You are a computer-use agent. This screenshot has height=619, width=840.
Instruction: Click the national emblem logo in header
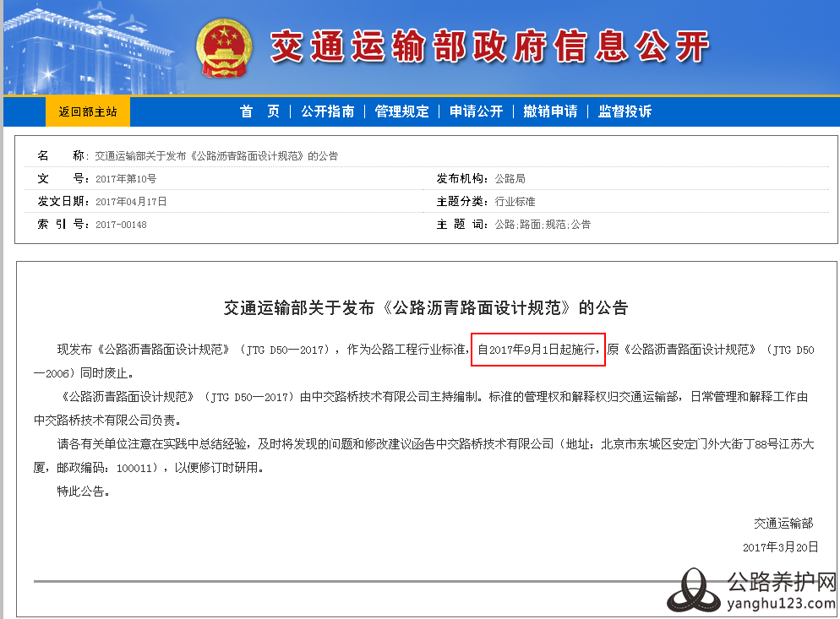(224, 48)
